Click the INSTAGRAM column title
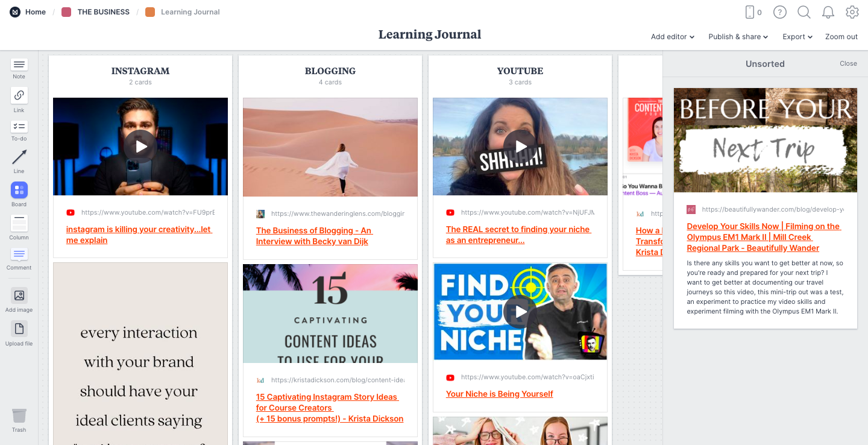 coord(140,71)
